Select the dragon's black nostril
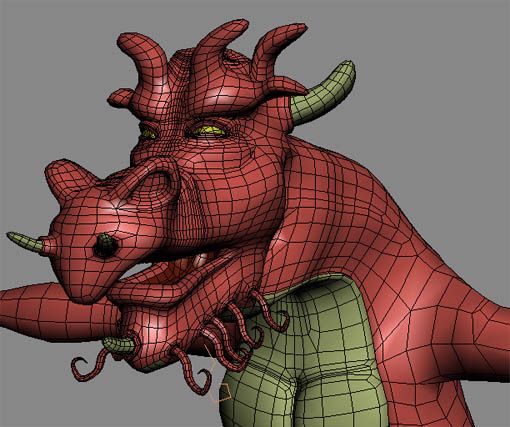510x427 pixels. point(105,246)
